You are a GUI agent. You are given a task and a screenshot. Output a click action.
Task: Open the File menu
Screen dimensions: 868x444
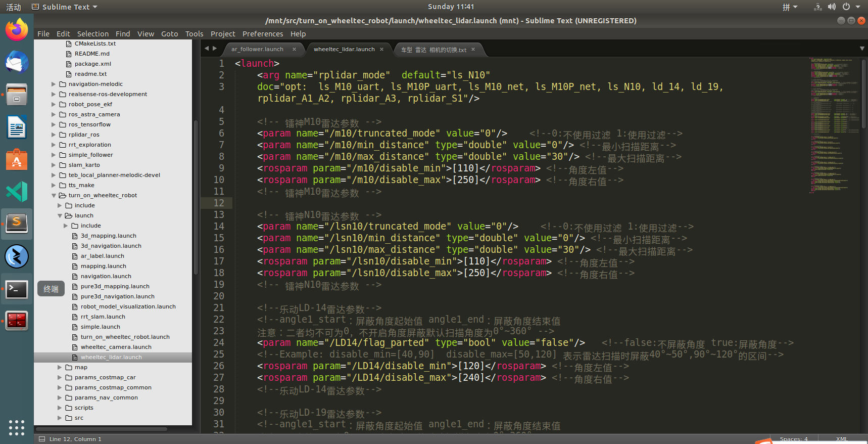[43, 34]
